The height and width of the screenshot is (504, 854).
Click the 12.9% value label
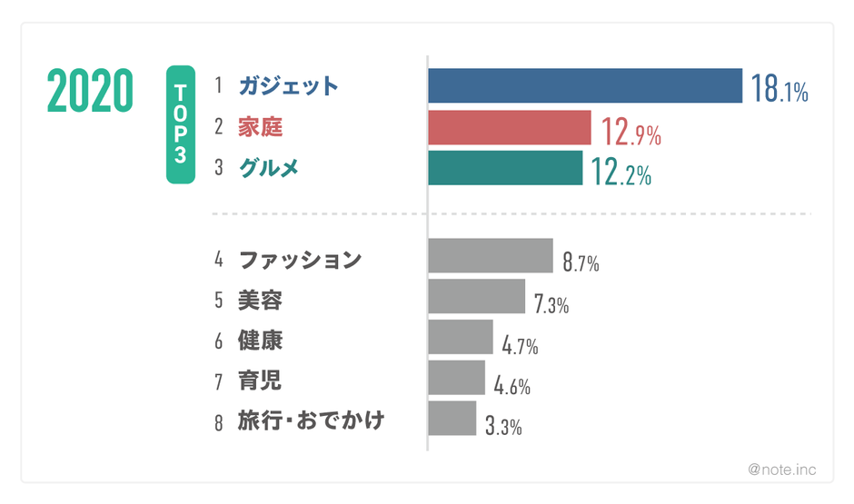631,132
